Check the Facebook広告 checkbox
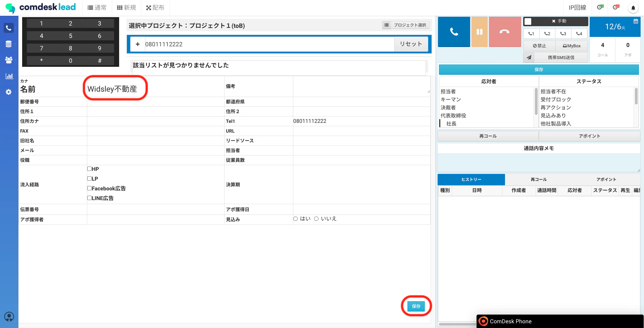This screenshot has height=328, width=644. coord(90,188)
